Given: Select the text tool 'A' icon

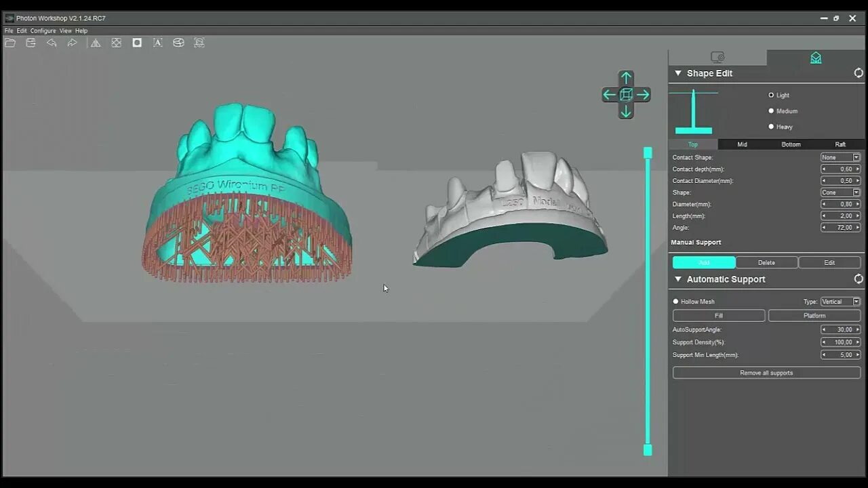Looking at the screenshot, I should pos(158,43).
